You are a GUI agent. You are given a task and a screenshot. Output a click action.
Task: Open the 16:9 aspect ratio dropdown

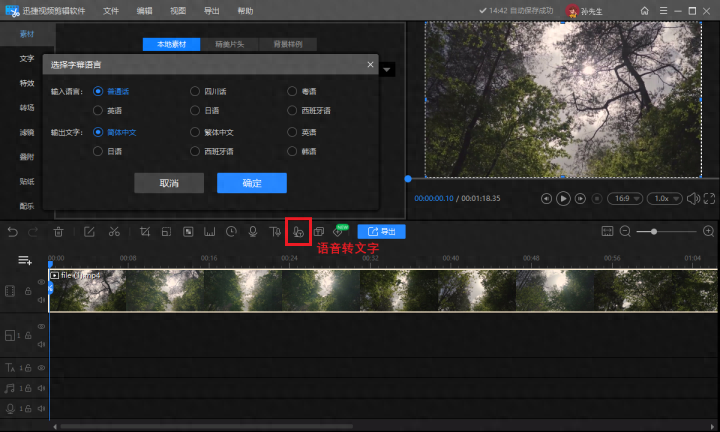click(x=625, y=198)
